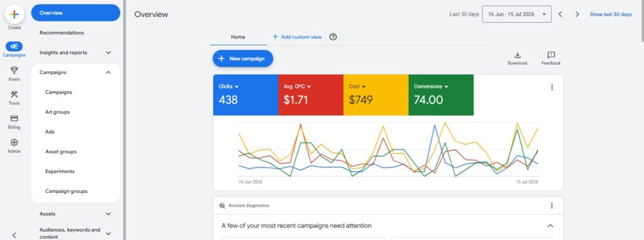Click the yellow $749 cost value
The width and height of the screenshot is (644, 240).
[360, 100]
